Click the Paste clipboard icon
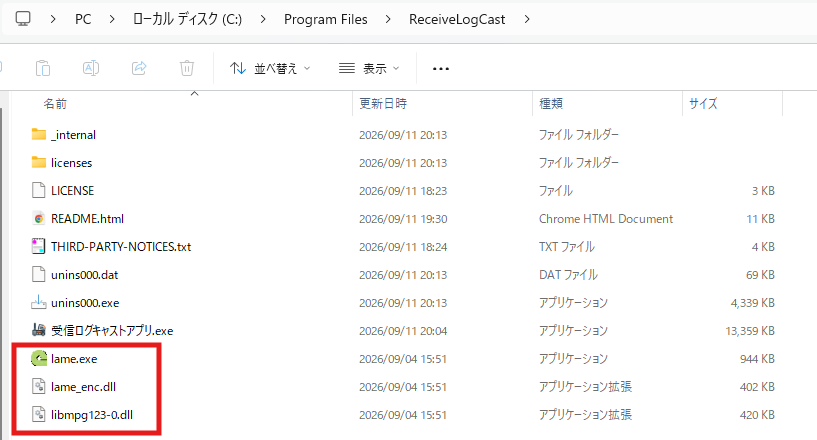 tap(43, 68)
